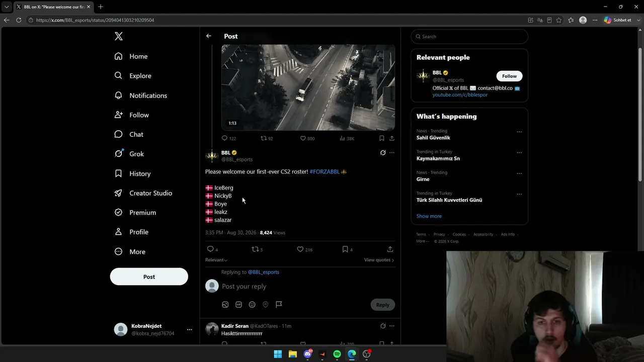Open reply count 122 on the video post
The height and width of the screenshot is (362, 644).
pyautogui.click(x=229, y=138)
